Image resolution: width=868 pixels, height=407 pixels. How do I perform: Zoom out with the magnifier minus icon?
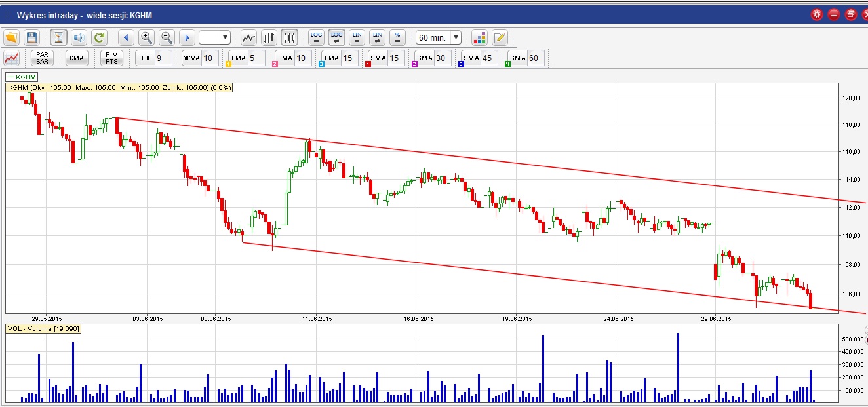[x=167, y=37]
